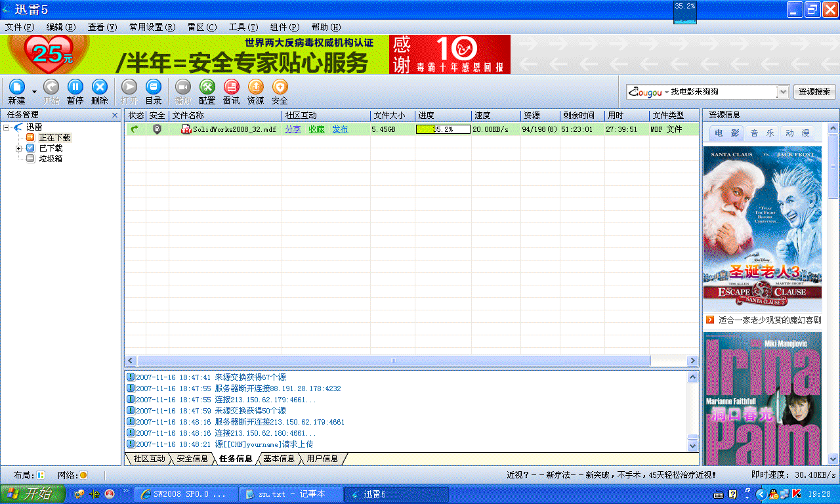
Task: Click the 雷讯 news toolbar icon
Action: point(232,87)
